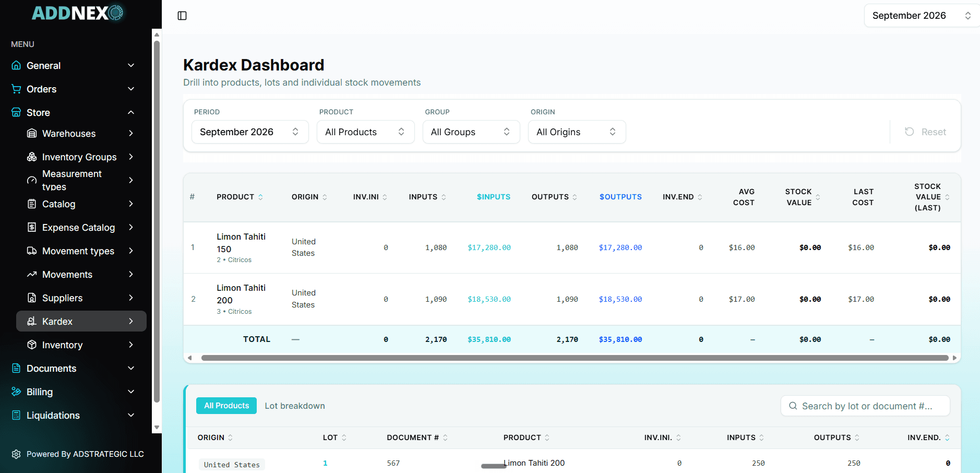Sort table by STOCK VALUE header

point(803,197)
